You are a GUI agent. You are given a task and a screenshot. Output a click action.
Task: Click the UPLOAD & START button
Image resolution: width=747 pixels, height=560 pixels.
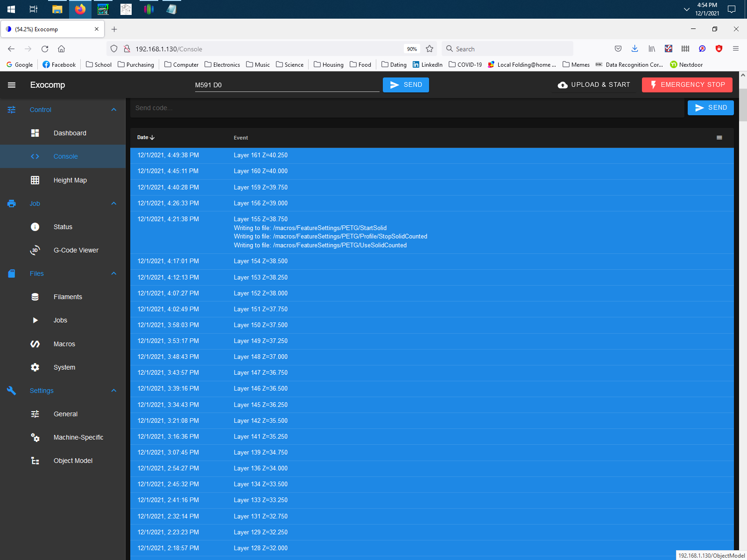pyautogui.click(x=594, y=85)
